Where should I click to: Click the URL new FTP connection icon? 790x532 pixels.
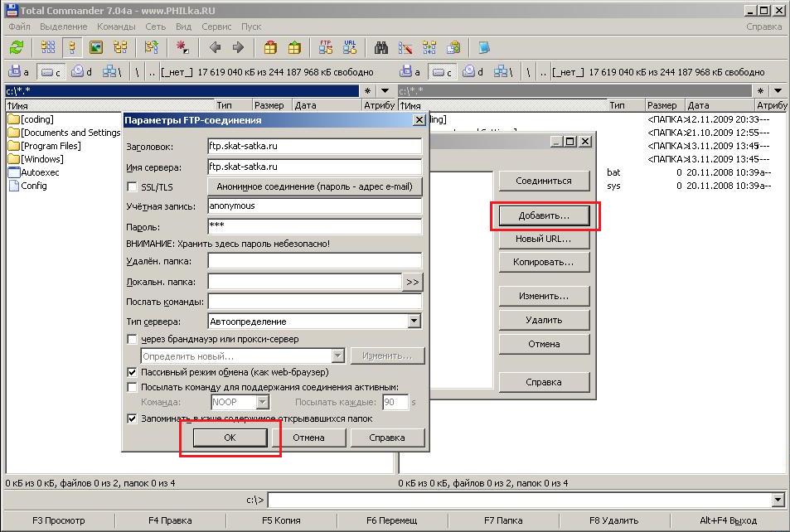click(350, 48)
